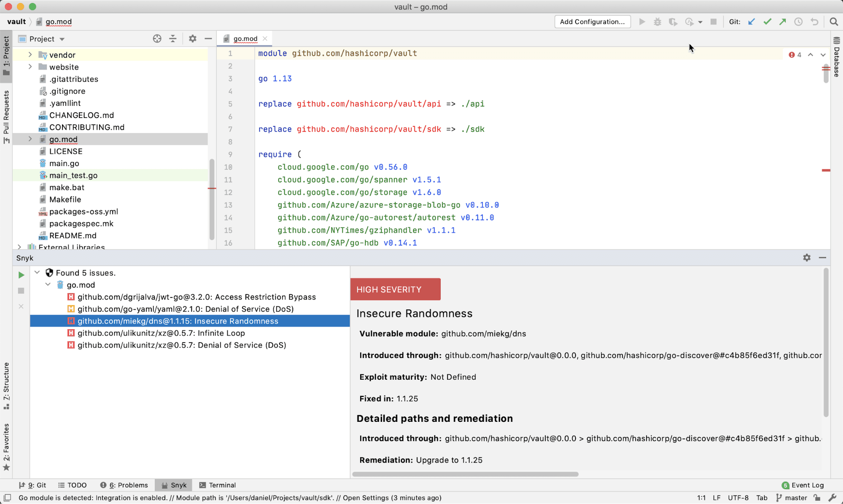
Task: Click locate file target icon in Project panel
Action: coord(157,39)
